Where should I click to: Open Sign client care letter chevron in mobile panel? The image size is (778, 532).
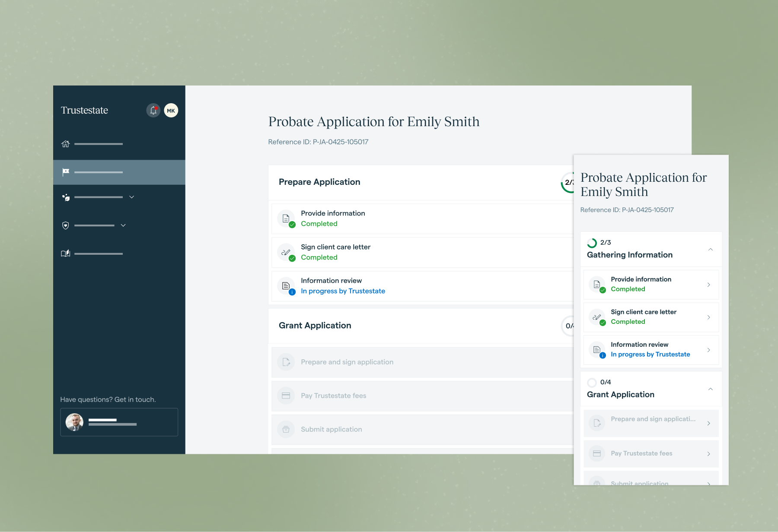[708, 317]
